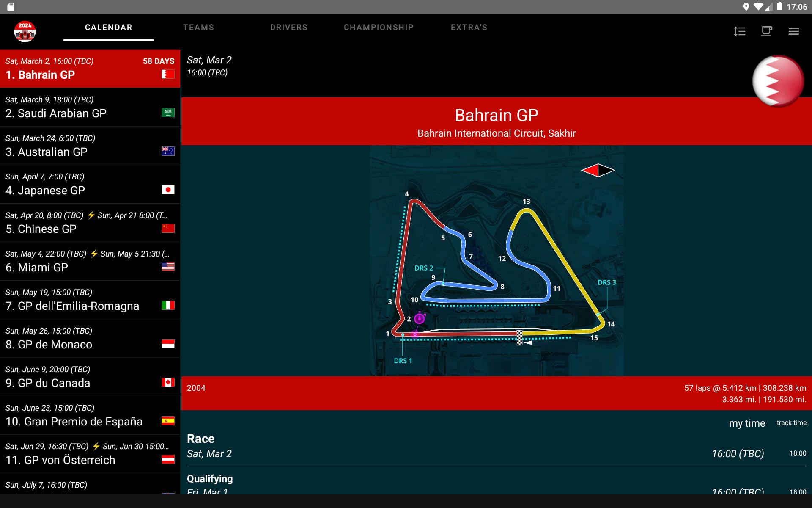
Task: Open the Championship tab
Action: [379, 28]
